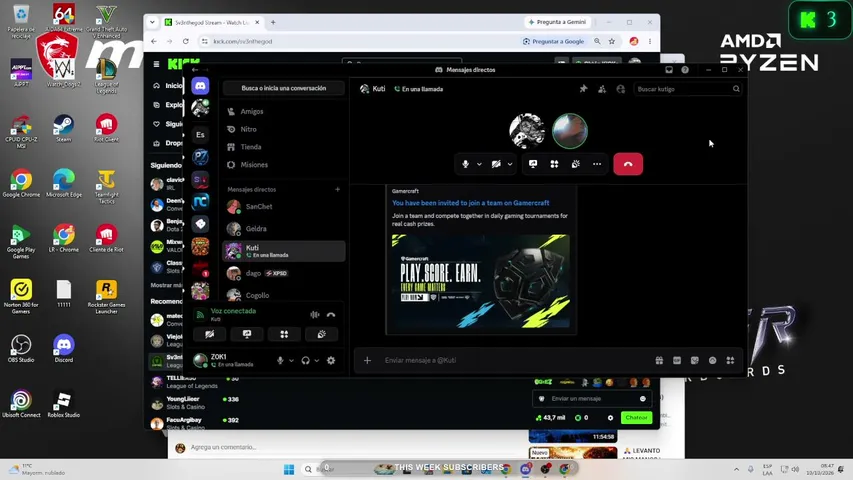Start an activity from call controls
This screenshot has height=480, width=853.
pyautogui.click(x=554, y=164)
